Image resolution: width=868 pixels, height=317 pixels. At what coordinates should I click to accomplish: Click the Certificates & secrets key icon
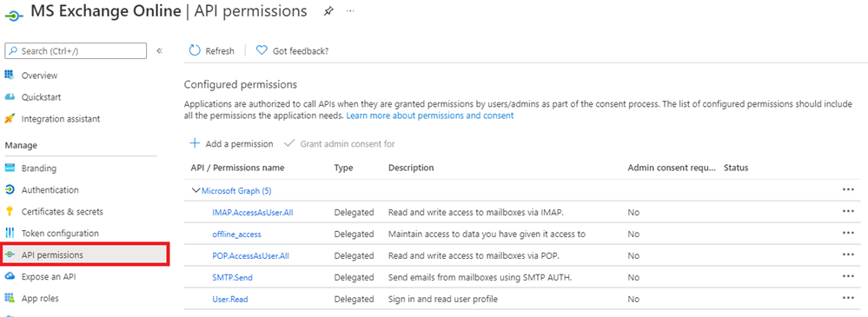click(x=9, y=211)
